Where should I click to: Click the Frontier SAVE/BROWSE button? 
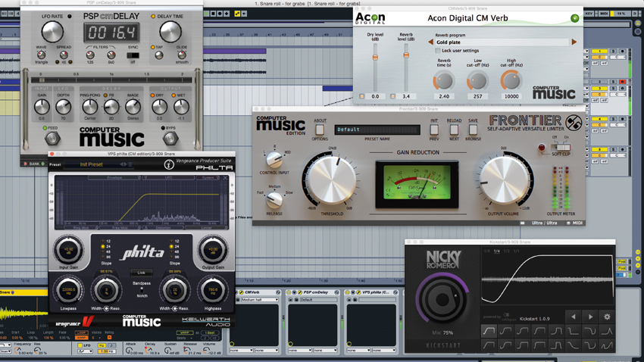point(473,130)
